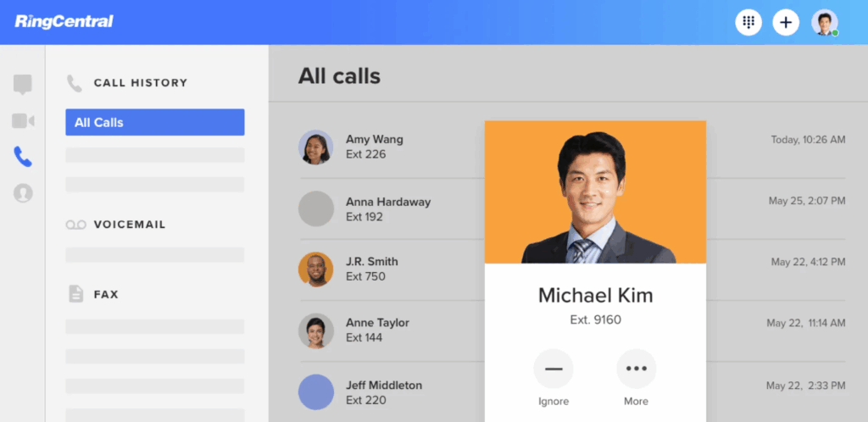Open the Contacts sidebar icon
The height and width of the screenshot is (422, 868).
pos(23,193)
